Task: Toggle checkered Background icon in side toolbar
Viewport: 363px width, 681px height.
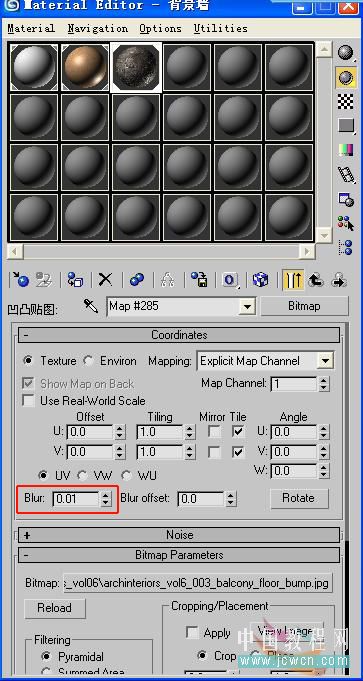Action: (x=346, y=102)
